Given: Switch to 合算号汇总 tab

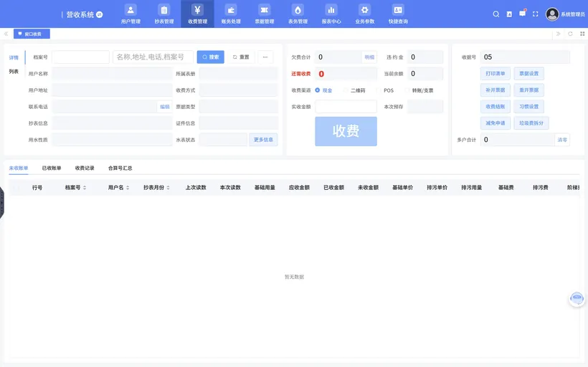Looking at the screenshot, I should pos(120,168).
